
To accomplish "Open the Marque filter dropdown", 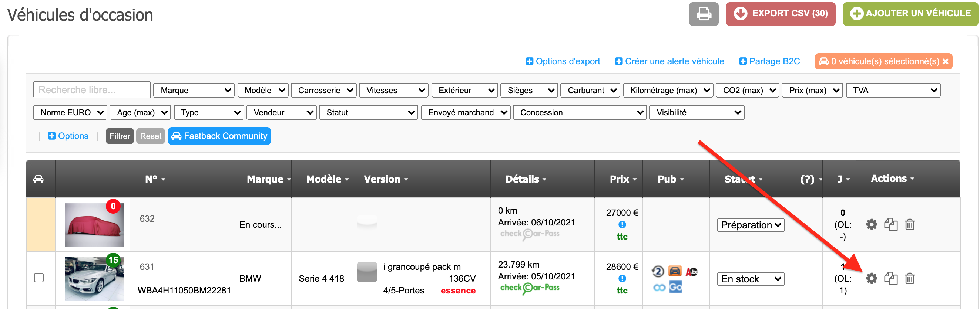I will point(194,91).
